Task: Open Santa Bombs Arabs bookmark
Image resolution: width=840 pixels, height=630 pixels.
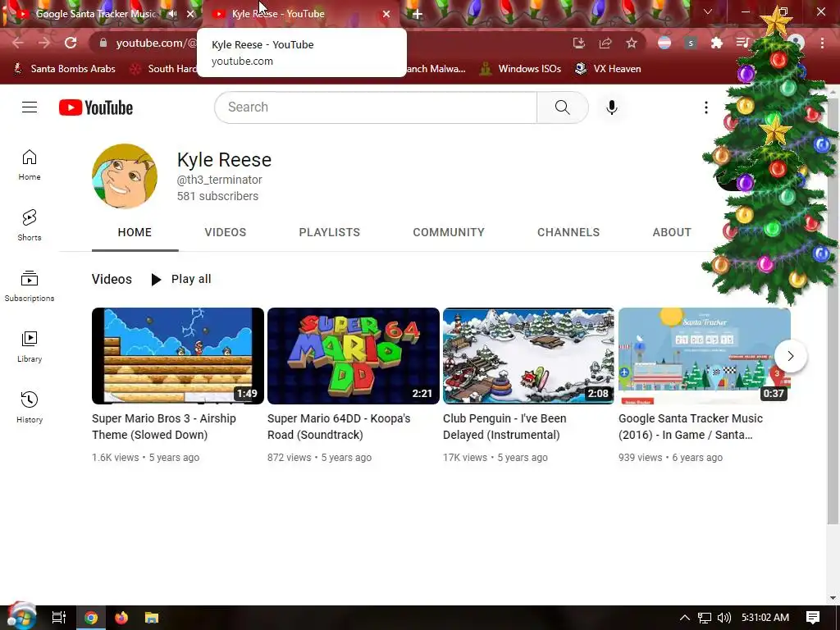Action: tap(64, 69)
